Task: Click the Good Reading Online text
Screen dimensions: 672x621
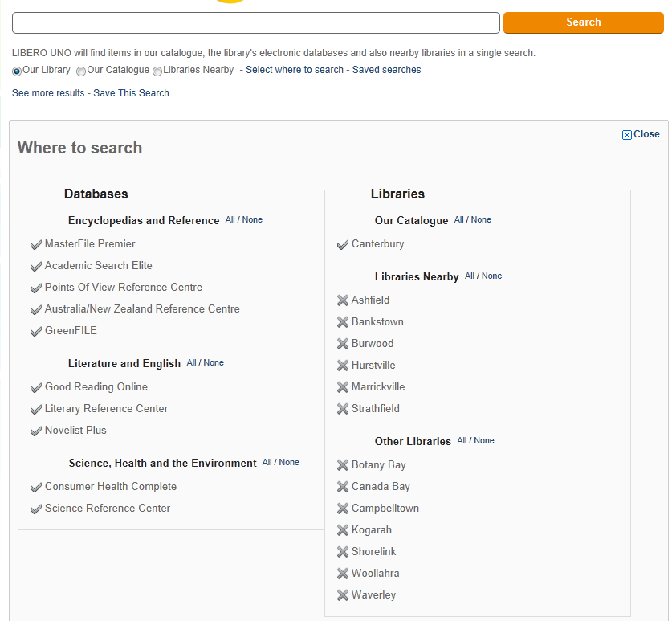Action: pos(96,387)
